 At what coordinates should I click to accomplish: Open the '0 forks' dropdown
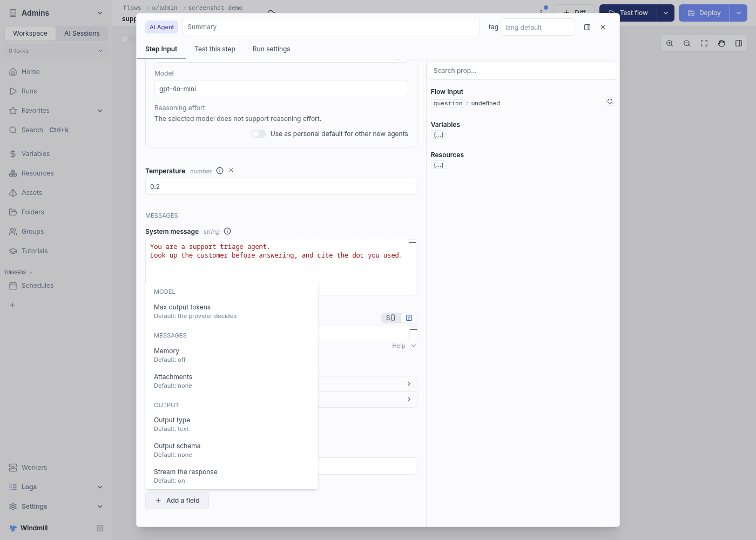(56, 51)
